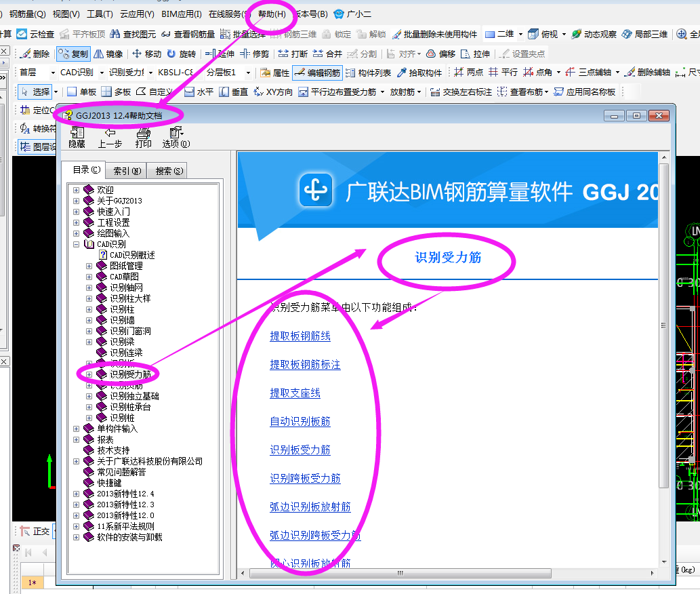Screen dimensions: 700x594
Task: Expand 识别受力筋 tree node
Action: (x=89, y=374)
